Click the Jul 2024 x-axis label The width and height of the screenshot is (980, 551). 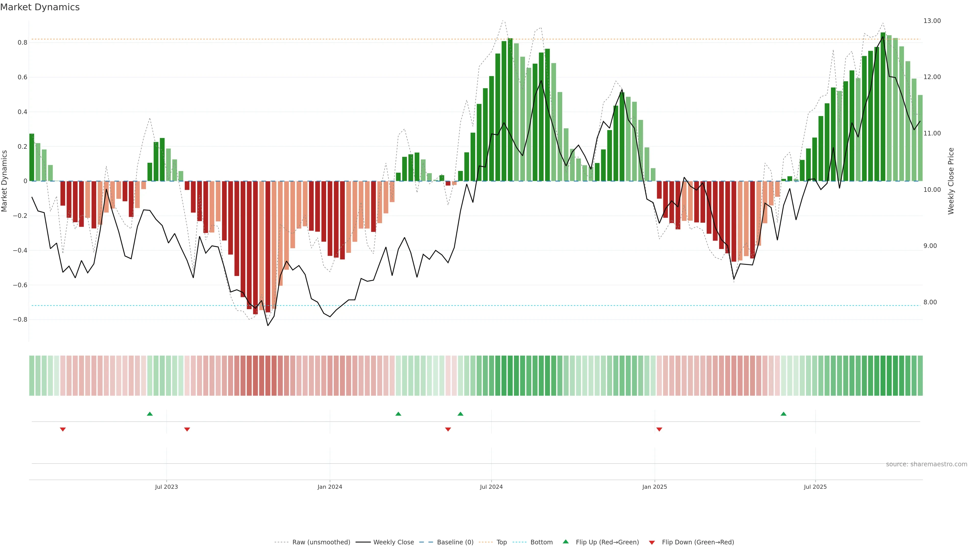pos(491,487)
